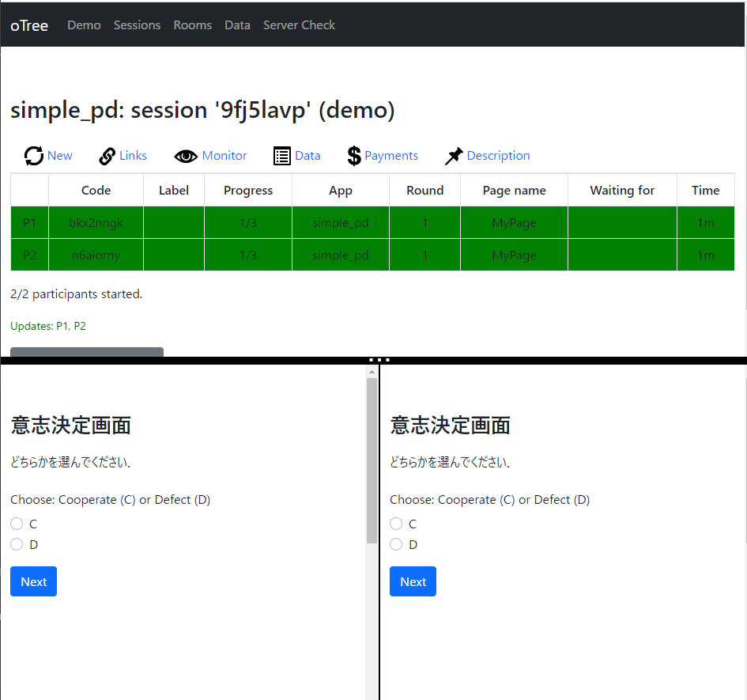Open Data in the top navbar
This screenshot has height=700, width=747.
237,25
